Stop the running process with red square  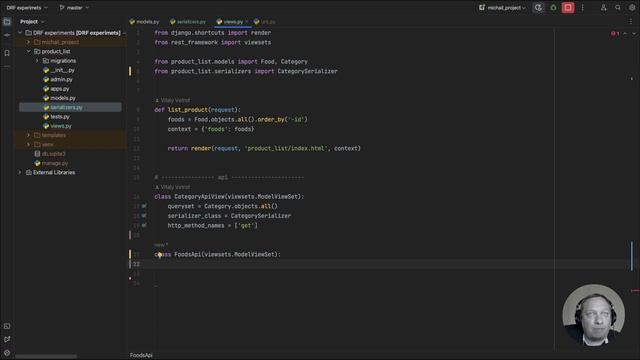click(x=568, y=7)
